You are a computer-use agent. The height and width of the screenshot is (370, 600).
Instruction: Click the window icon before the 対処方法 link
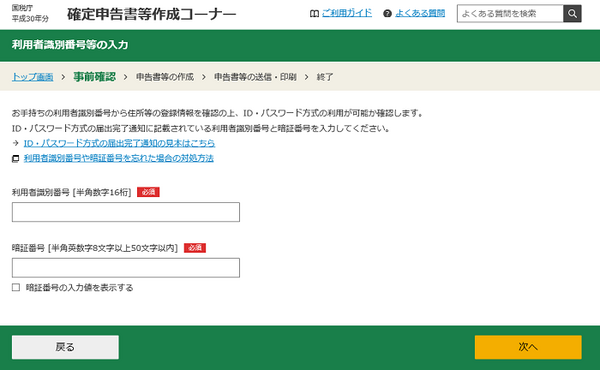click(x=16, y=158)
